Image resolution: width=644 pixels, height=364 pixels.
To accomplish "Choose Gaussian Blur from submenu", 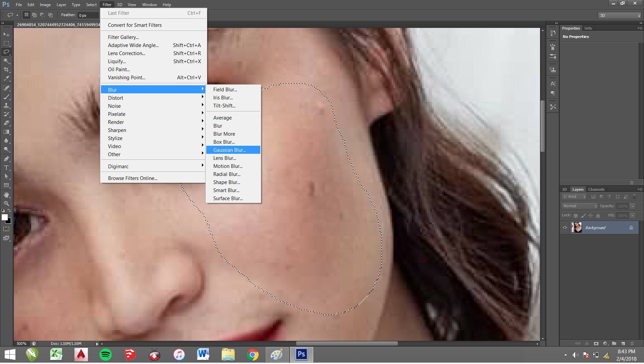I will coord(233,150).
